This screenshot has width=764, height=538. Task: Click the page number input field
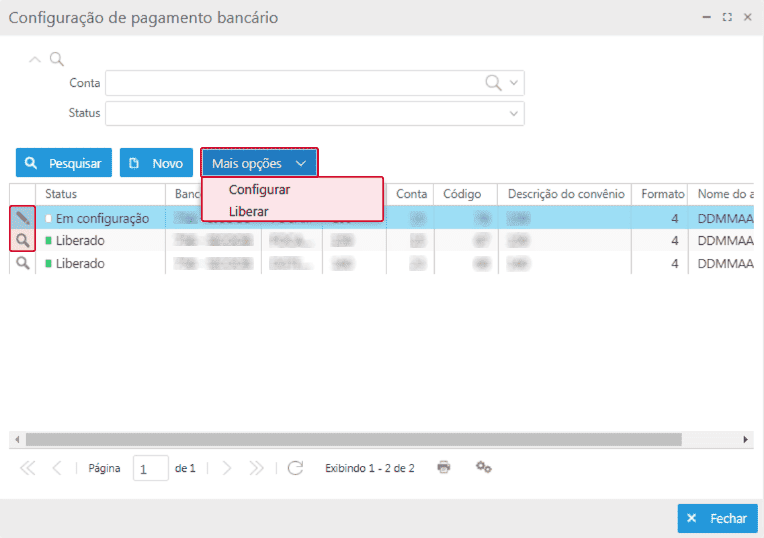[150, 469]
